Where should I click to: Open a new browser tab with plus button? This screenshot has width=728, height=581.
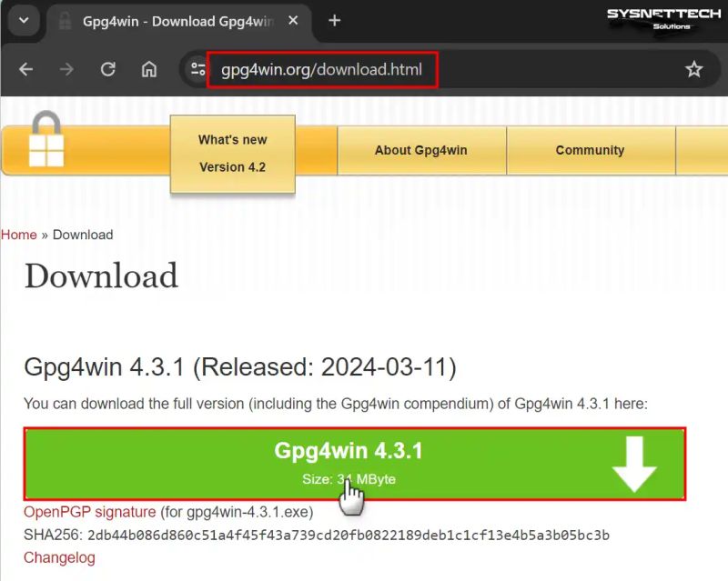335,20
